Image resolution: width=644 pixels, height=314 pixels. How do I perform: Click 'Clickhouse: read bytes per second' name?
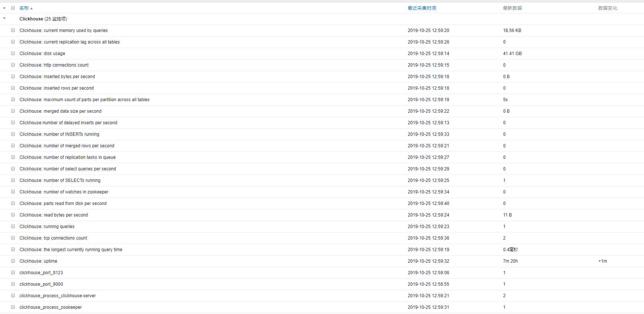pyautogui.click(x=54, y=215)
